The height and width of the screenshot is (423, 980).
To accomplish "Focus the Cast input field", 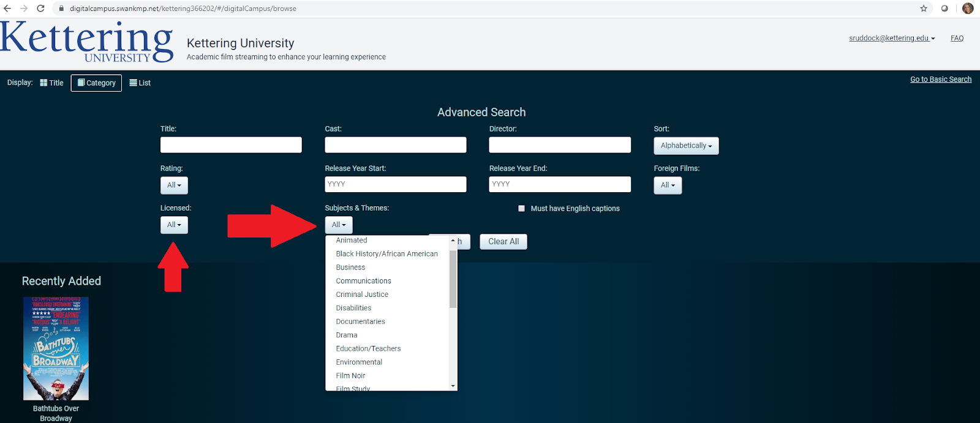I will [396, 145].
